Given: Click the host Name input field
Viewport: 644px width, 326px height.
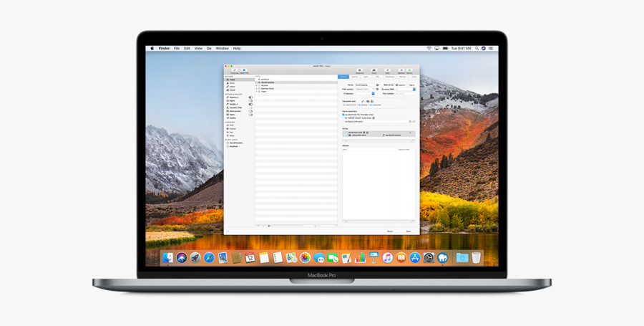Looking at the screenshot, I should coord(365,85).
